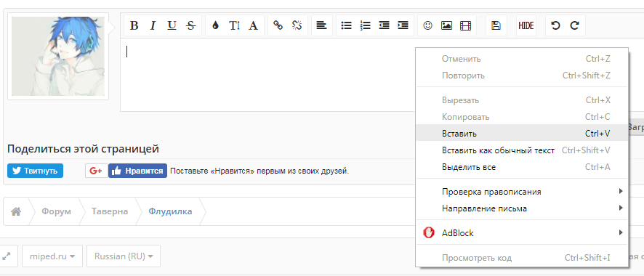Save draft with floppy disk icon
644x276 pixels.
[496, 25]
